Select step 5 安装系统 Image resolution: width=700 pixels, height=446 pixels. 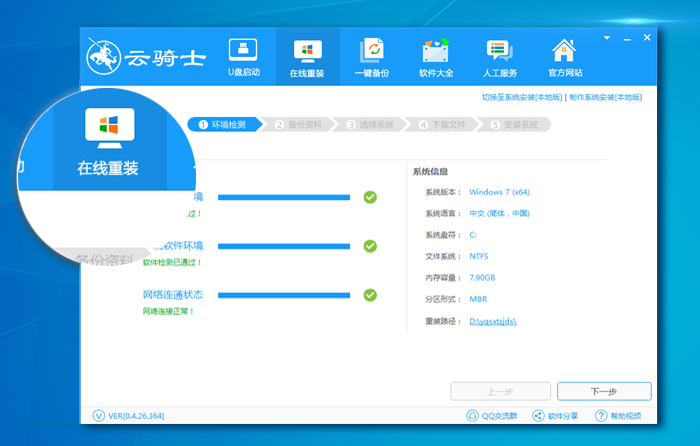[x=516, y=125]
